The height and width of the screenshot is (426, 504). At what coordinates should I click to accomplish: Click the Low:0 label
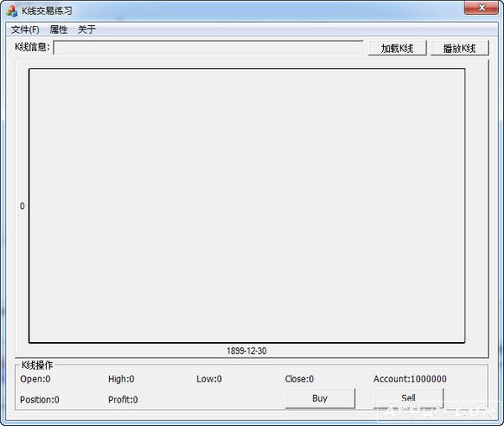(209, 379)
